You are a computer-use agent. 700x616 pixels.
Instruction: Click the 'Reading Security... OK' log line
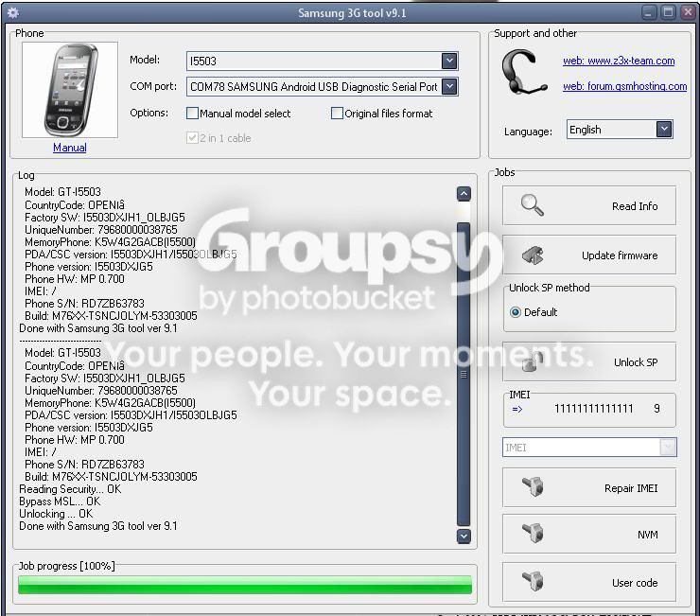70,488
